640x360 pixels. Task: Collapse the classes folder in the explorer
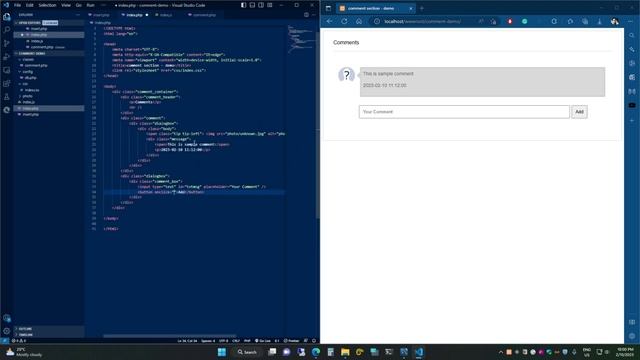[x=27, y=60]
